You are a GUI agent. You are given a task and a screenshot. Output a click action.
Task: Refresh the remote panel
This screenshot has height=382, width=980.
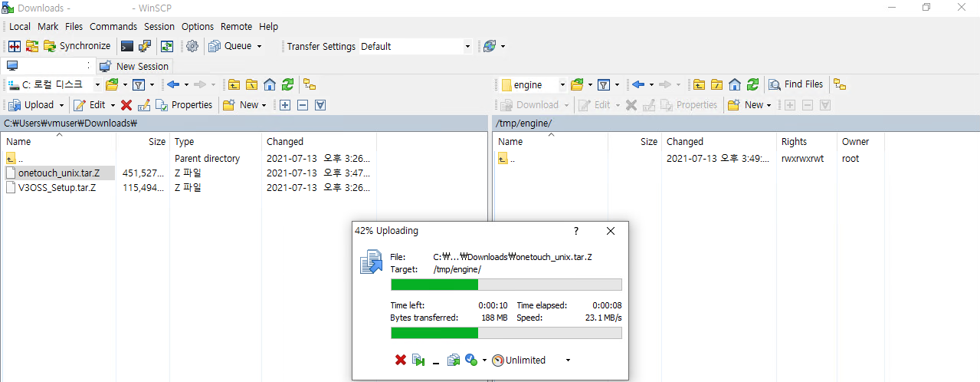tap(752, 84)
